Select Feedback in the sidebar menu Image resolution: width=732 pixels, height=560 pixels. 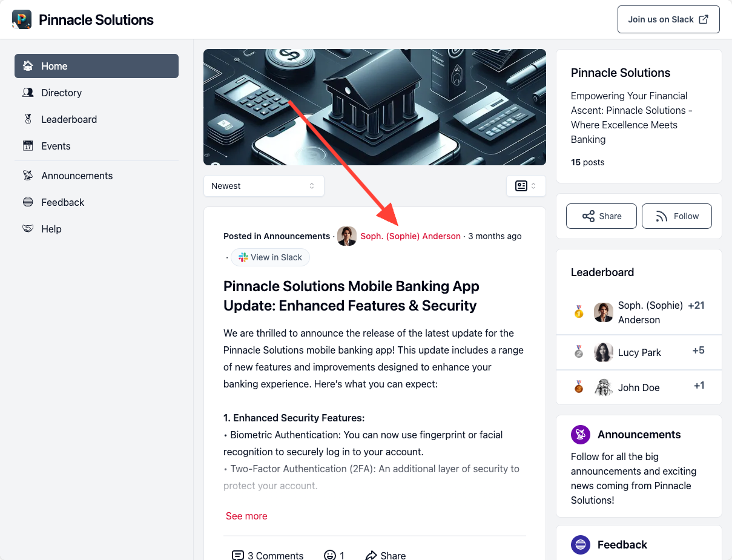(x=62, y=202)
